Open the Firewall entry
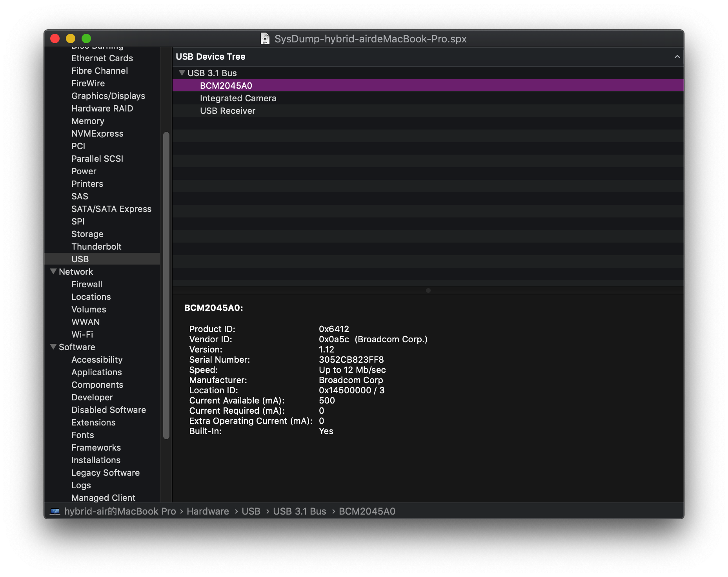728x577 pixels. click(87, 284)
